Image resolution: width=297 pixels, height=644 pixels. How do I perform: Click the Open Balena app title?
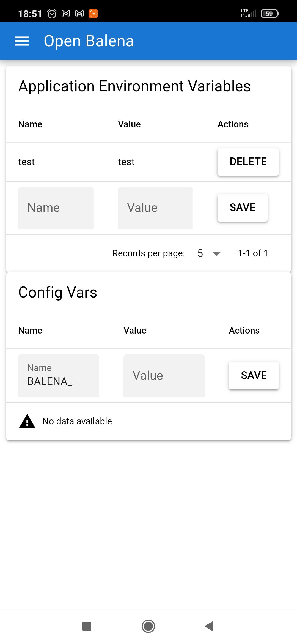pos(89,41)
